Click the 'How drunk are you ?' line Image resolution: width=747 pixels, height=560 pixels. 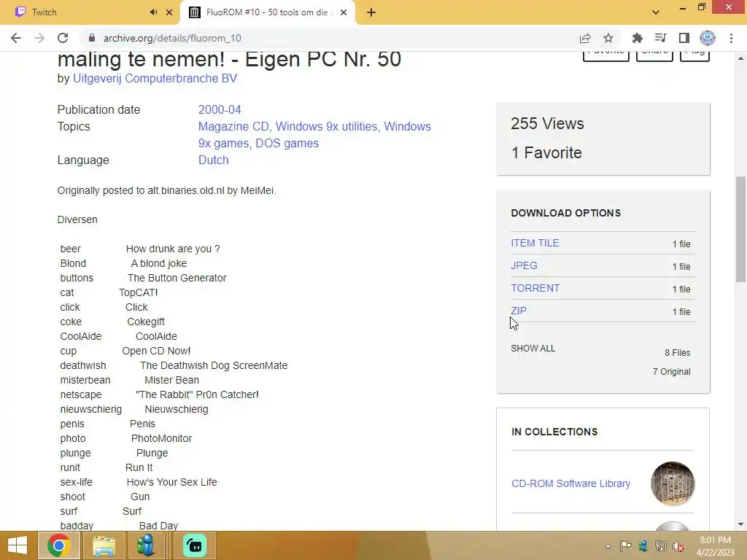pos(173,249)
